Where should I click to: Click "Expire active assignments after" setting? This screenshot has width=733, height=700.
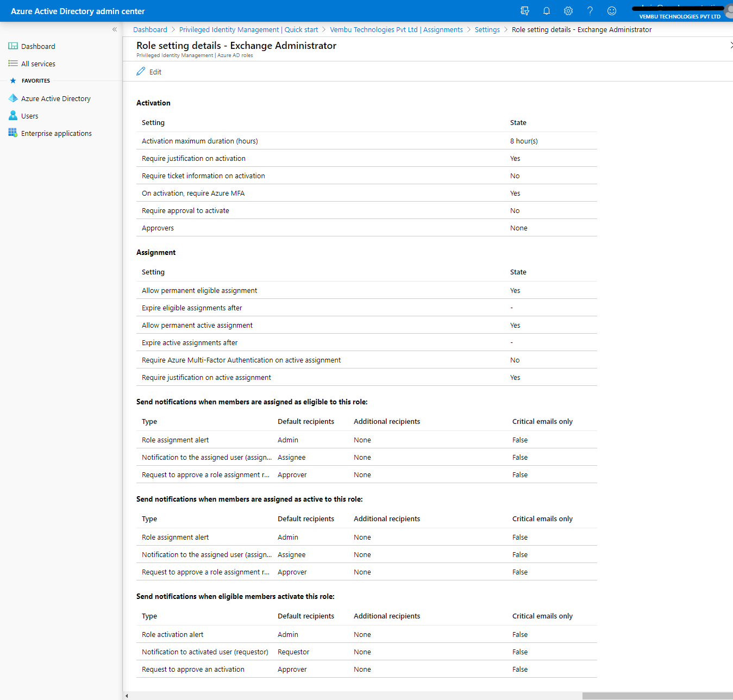pyautogui.click(x=190, y=342)
